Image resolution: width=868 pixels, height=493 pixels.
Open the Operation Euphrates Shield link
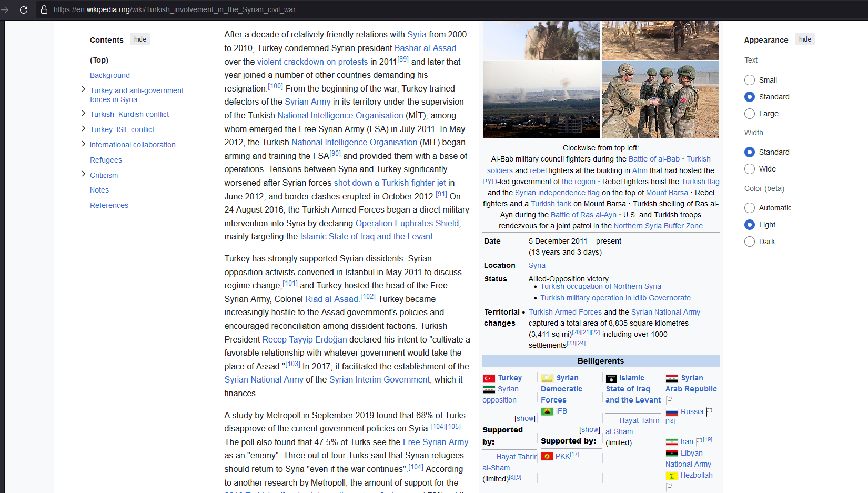coord(407,223)
